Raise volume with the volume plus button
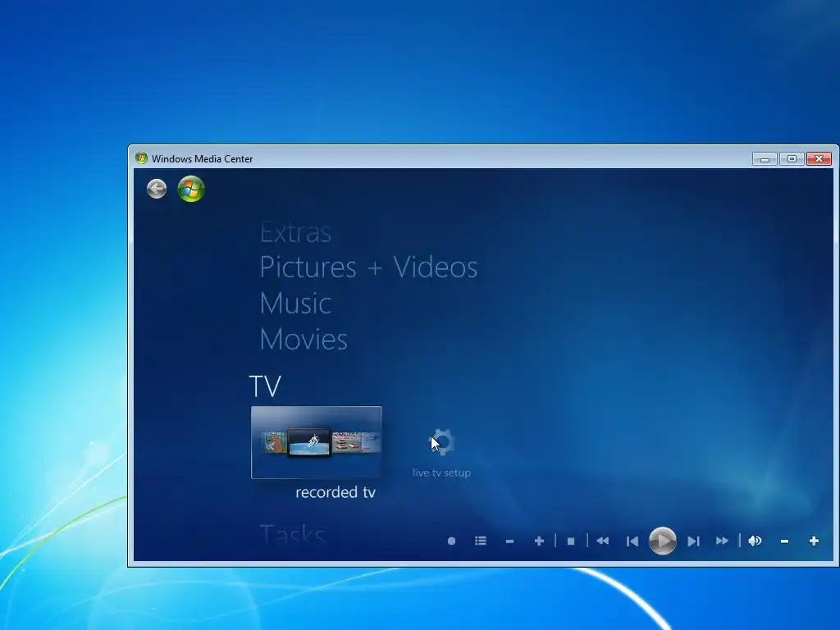 coord(814,541)
